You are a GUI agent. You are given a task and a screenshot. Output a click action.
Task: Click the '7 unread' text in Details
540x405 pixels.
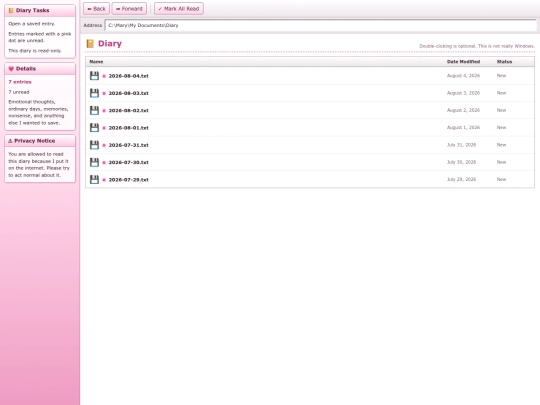[19, 92]
